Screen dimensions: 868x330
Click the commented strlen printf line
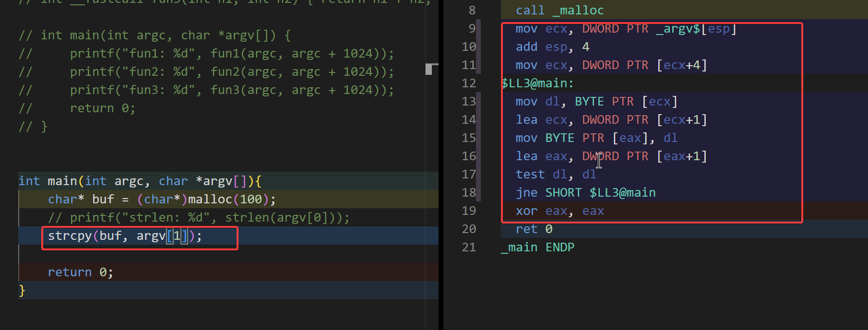(x=199, y=218)
